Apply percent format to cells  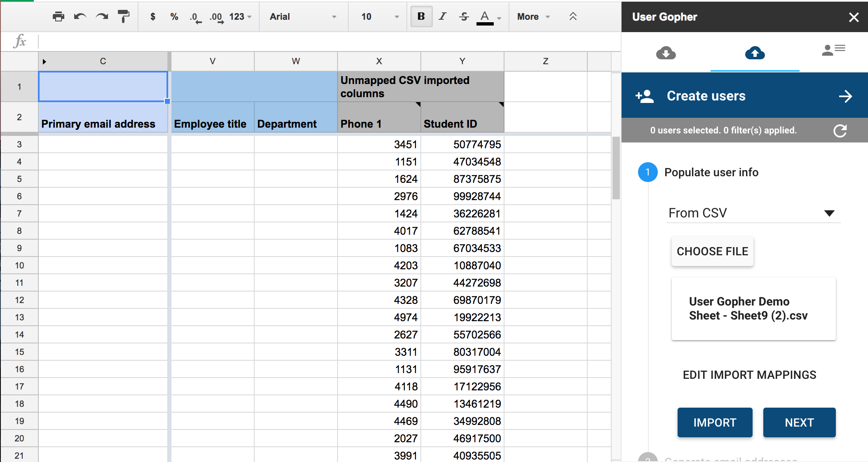pyautogui.click(x=174, y=16)
